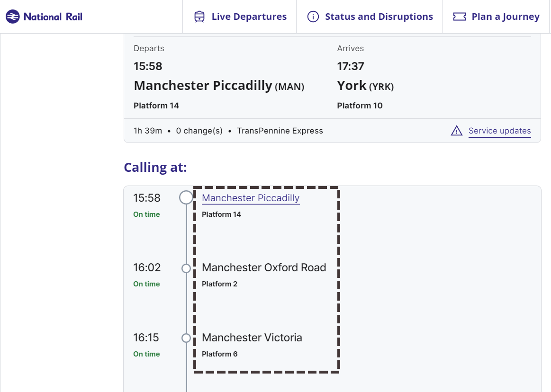Click the National Rail wordmark text
551x392 pixels.
tap(53, 17)
